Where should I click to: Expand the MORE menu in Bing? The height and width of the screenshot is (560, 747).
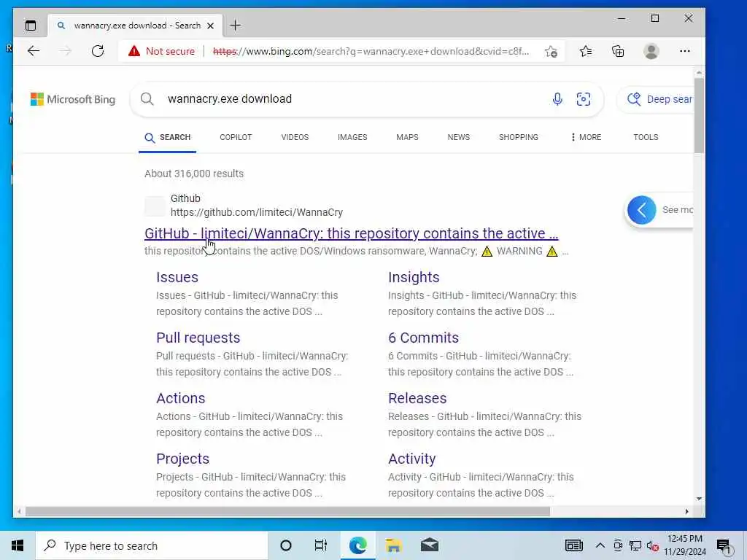[x=586, y=137]
